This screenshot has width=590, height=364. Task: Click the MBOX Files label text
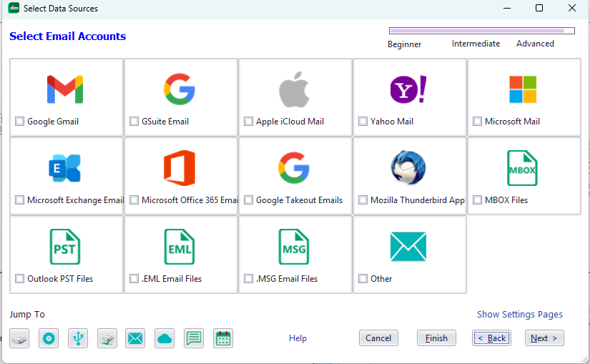tap(506, 200)
